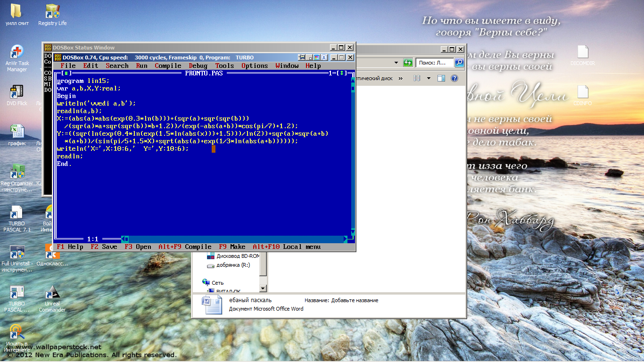The image size is (644, 362).
Task: Click the green refresh button in Explorer
Action: 408,63
